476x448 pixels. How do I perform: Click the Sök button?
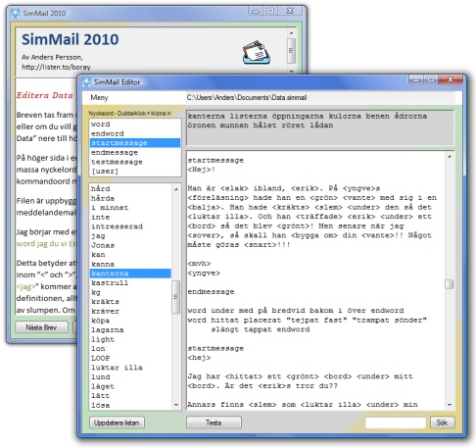pyautogui.click(x=442, y=423)
